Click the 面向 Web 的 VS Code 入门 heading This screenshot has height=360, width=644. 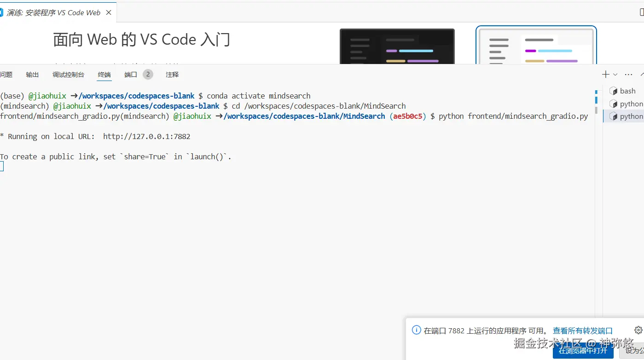(142, 40)
